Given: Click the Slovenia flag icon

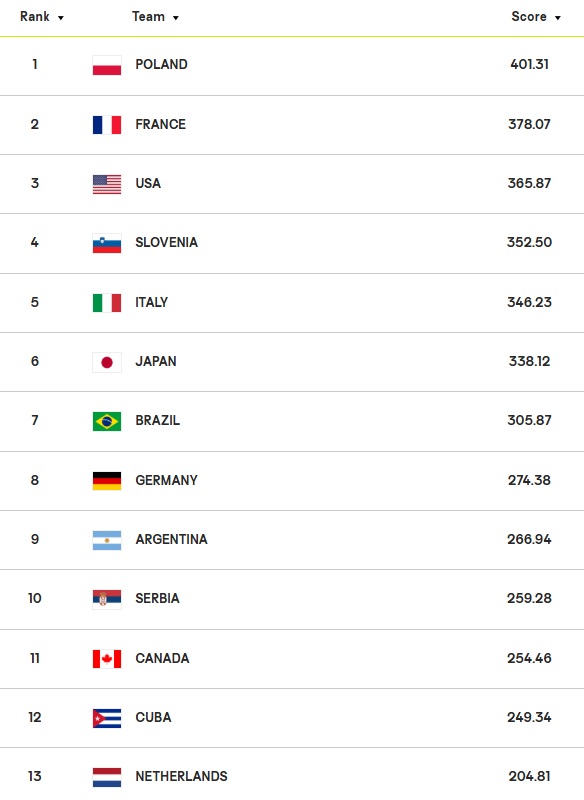Looking at the screenshot, I should pyautogui.click(x=107, y=243).
